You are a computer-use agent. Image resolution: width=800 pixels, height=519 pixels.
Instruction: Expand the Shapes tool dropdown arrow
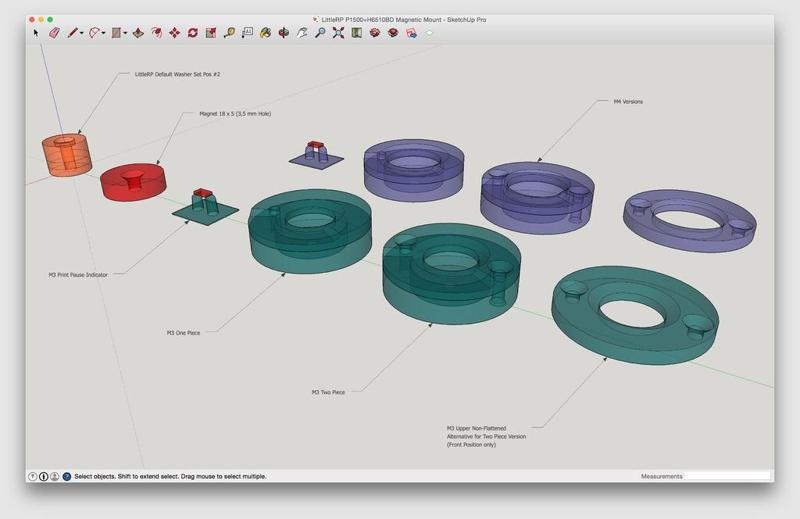[125, 34]
